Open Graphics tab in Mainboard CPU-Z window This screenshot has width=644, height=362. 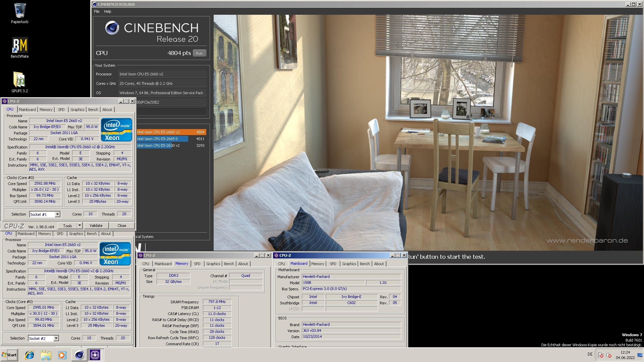click(x=349, y=264)
